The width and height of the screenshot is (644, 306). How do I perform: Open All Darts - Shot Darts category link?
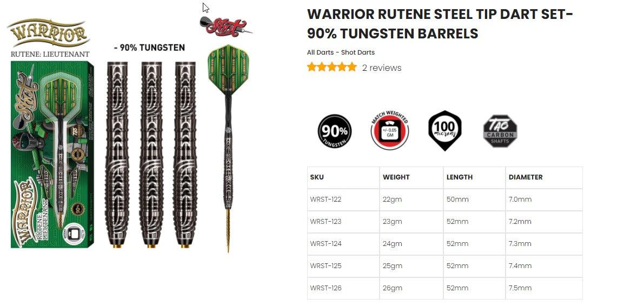coord(341,52)
